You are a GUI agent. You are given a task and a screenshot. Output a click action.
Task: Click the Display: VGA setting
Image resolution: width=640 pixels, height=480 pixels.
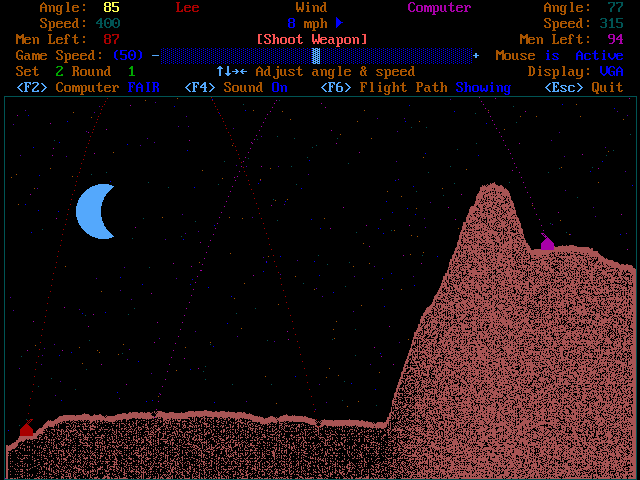pos(576,71)
